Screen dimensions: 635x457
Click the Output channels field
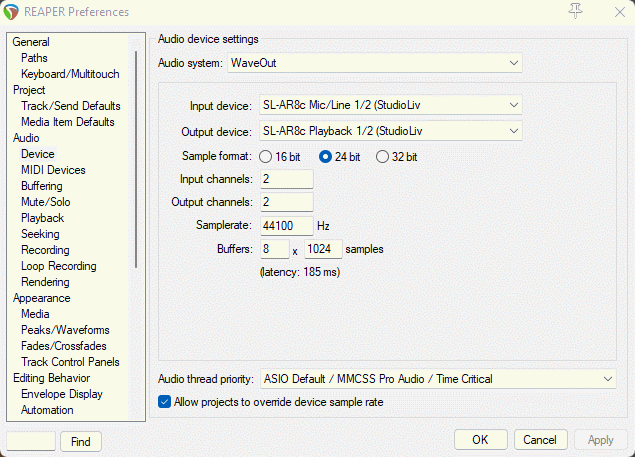(287, 202)
